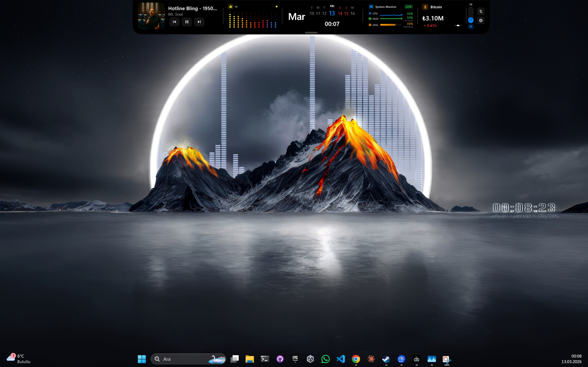588x367 pixels.
Task: Click the Bitcoin price widget
Action: click(433, 18)
